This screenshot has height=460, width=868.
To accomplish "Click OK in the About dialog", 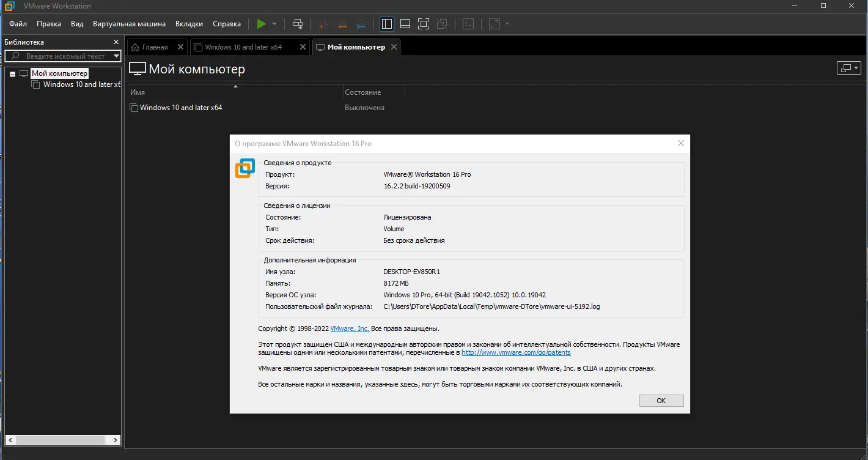I will point(661,401).
